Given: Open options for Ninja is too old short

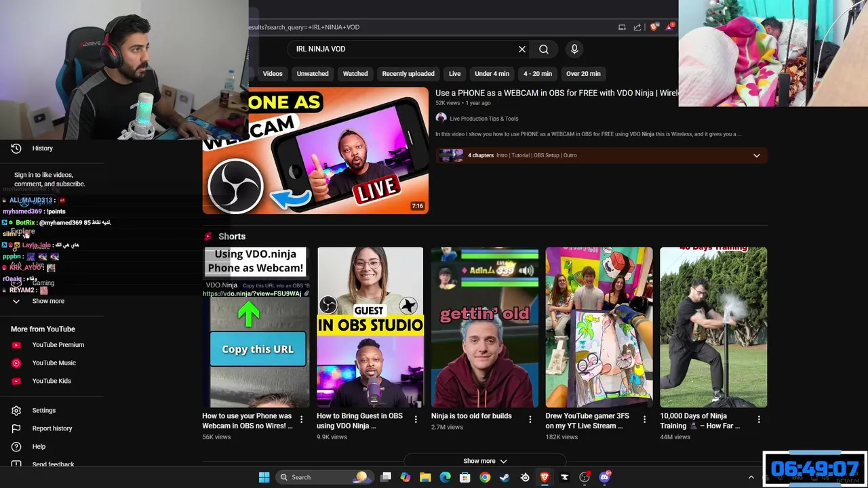Looking at the screenshot, I should [x=530, y=420].
